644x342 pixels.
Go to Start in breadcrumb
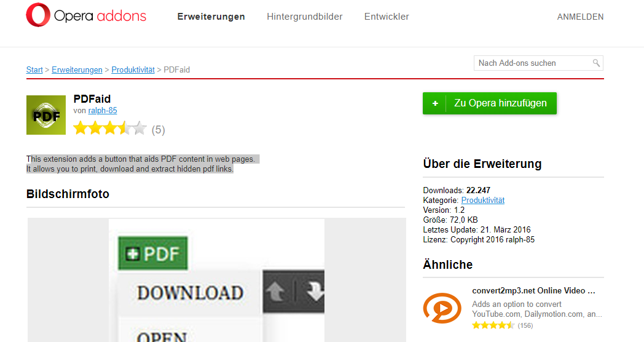(x=34, y=70)
